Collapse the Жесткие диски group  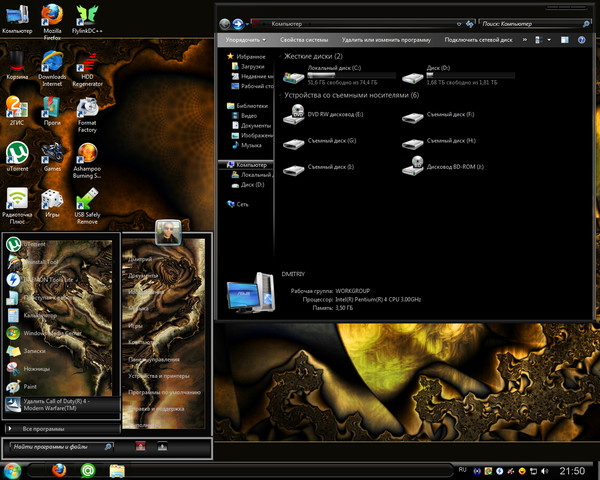tap(280, 56)
